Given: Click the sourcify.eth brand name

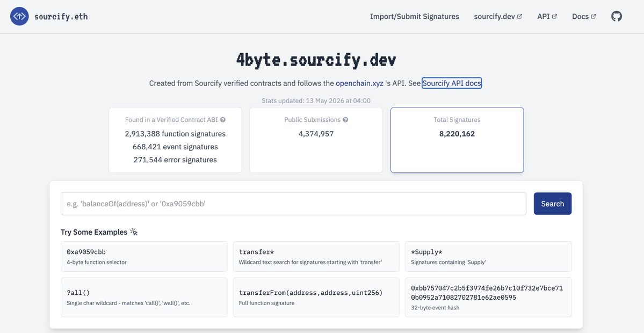Looking at the screenshot, I should click(61, 17).
